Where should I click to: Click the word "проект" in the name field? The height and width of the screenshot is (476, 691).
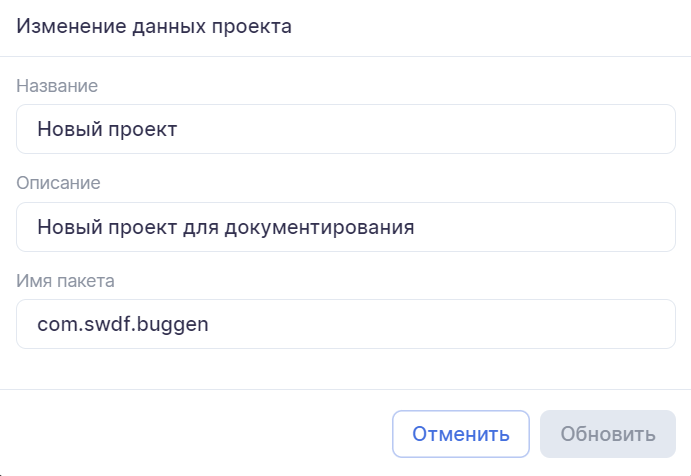click(139, 129)
